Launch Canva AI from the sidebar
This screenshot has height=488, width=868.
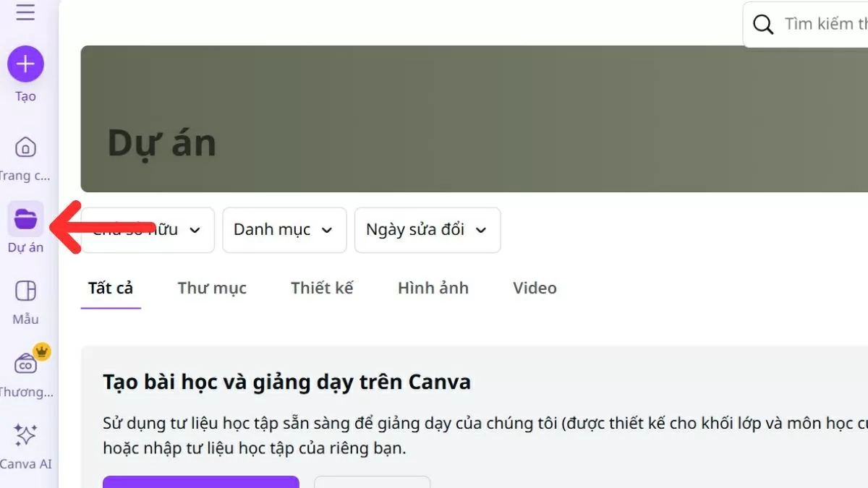click(25, 435)
